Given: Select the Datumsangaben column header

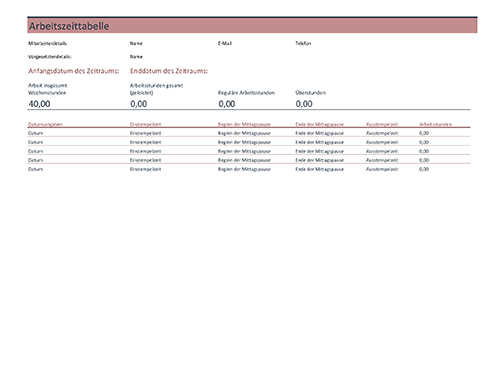Looking at the screenshot, I should click(45, 124).
